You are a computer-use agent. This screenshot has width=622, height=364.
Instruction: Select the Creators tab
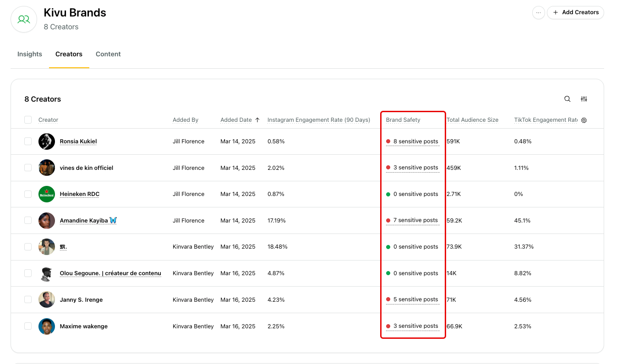click(x=69, y=54)
